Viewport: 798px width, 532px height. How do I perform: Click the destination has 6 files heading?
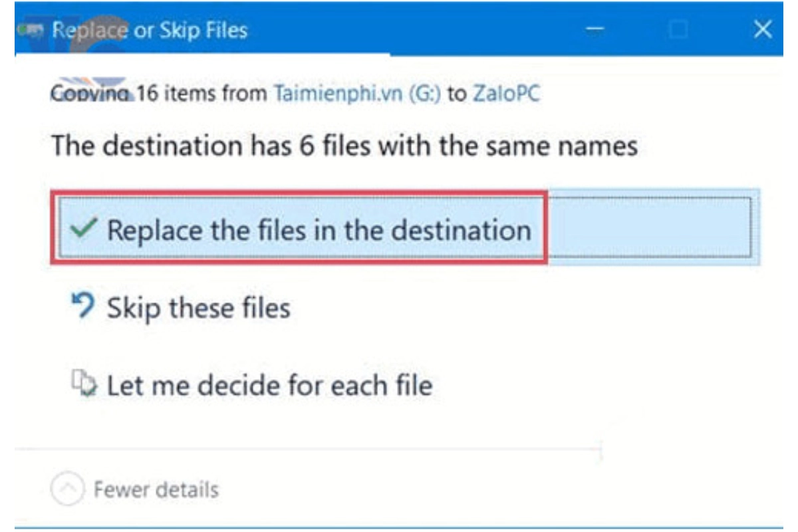[x=344, y=145]
